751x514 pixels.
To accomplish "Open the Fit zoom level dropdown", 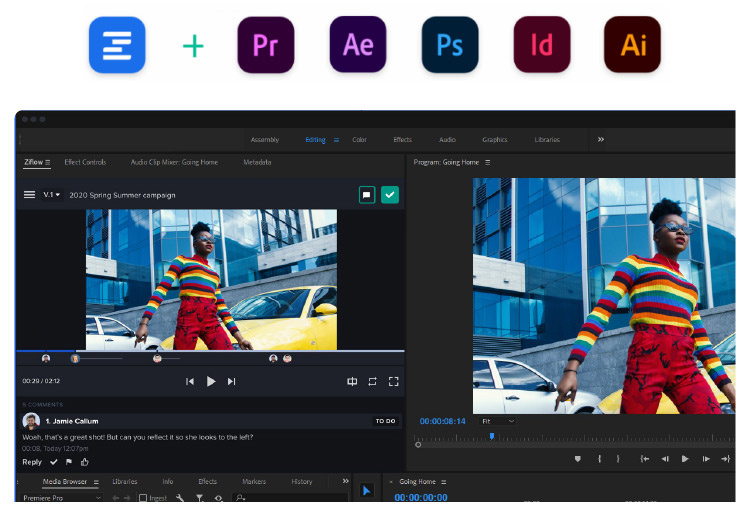I will [497, 421].
